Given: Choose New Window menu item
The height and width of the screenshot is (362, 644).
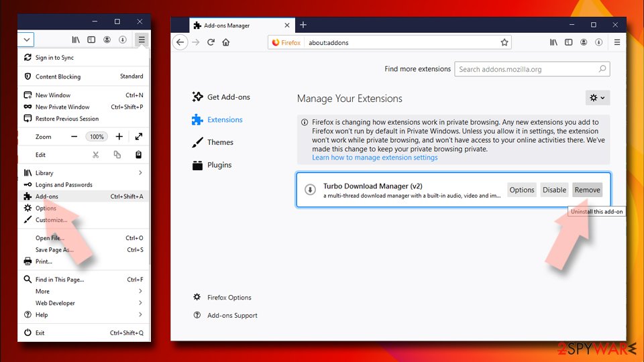Looking at the screenshot, I should coord(84,95).
